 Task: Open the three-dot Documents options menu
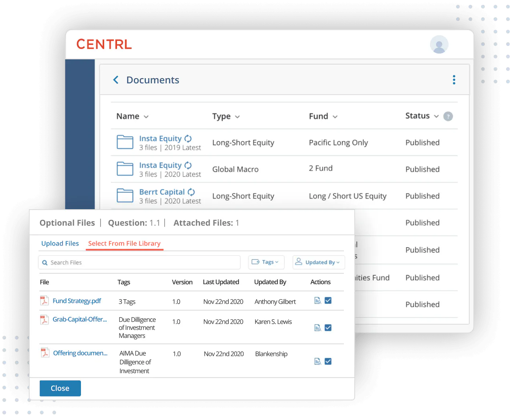click(454, 80)
